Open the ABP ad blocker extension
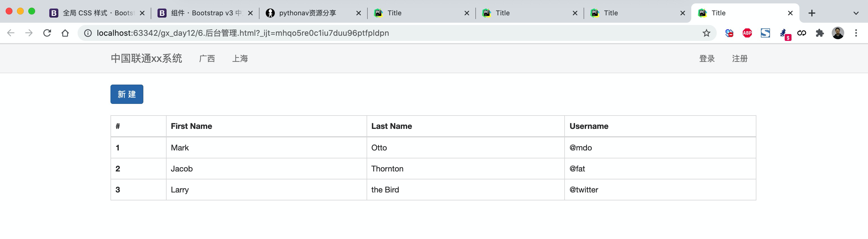This screenshot has height=239, width=868. [x=747, y=33]
